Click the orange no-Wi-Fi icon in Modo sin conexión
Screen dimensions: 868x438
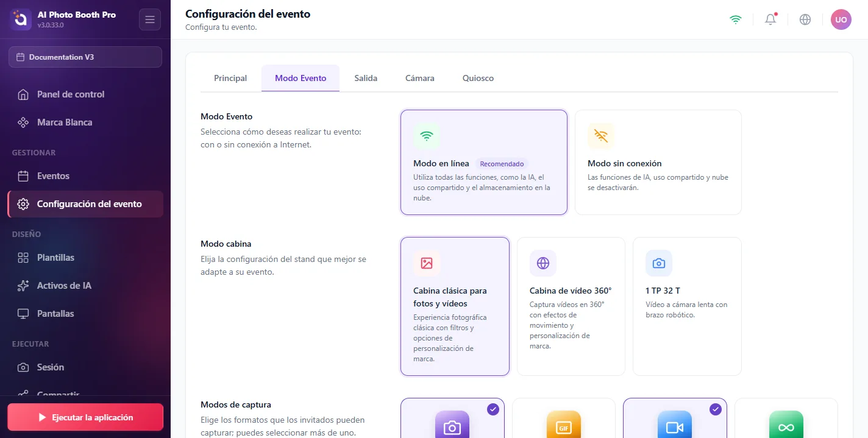pos(601,136)
